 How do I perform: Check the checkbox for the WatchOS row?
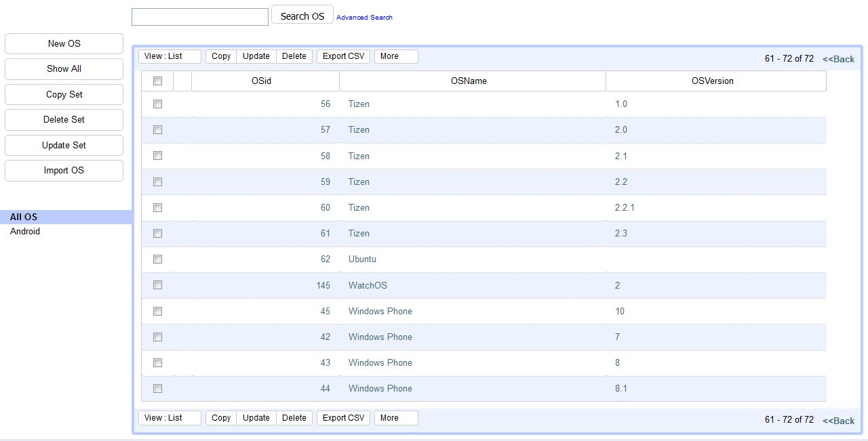click(158, 285)
